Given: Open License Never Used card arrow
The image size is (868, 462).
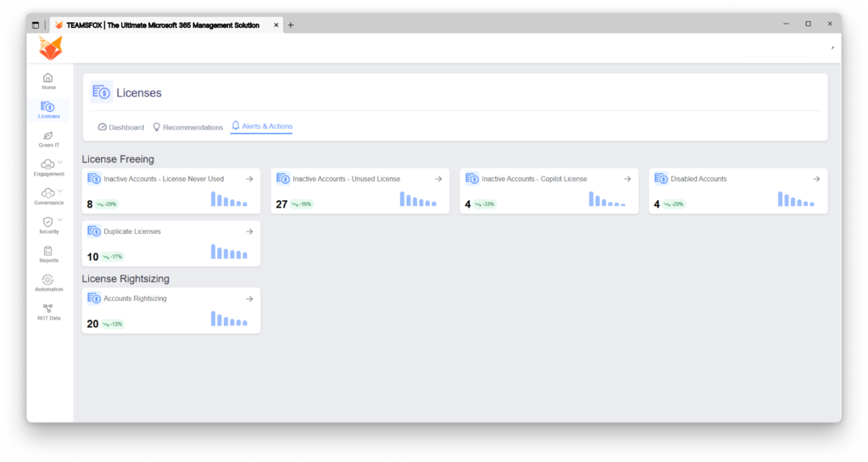Looking at the screenshot, I should [x=250, y=179].
